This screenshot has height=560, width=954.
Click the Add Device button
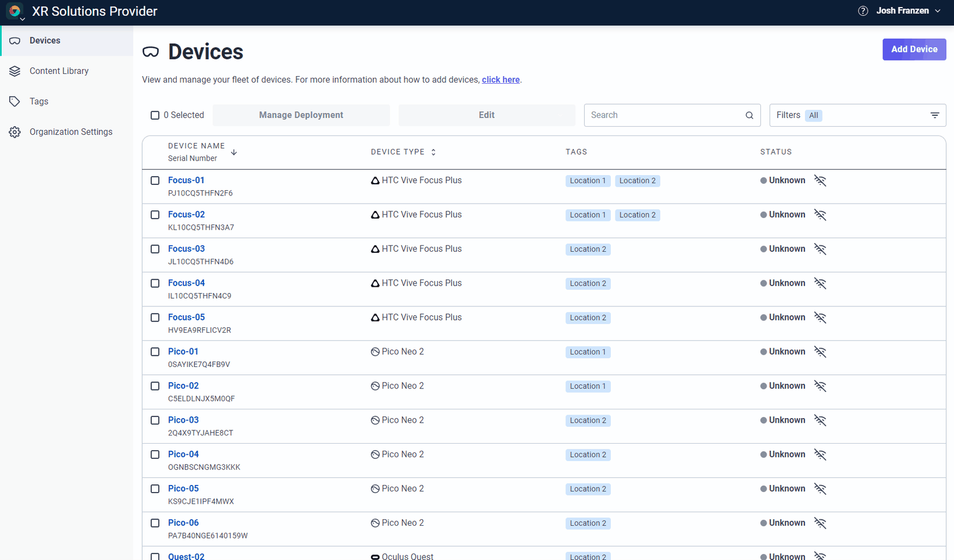click(914, 49)
